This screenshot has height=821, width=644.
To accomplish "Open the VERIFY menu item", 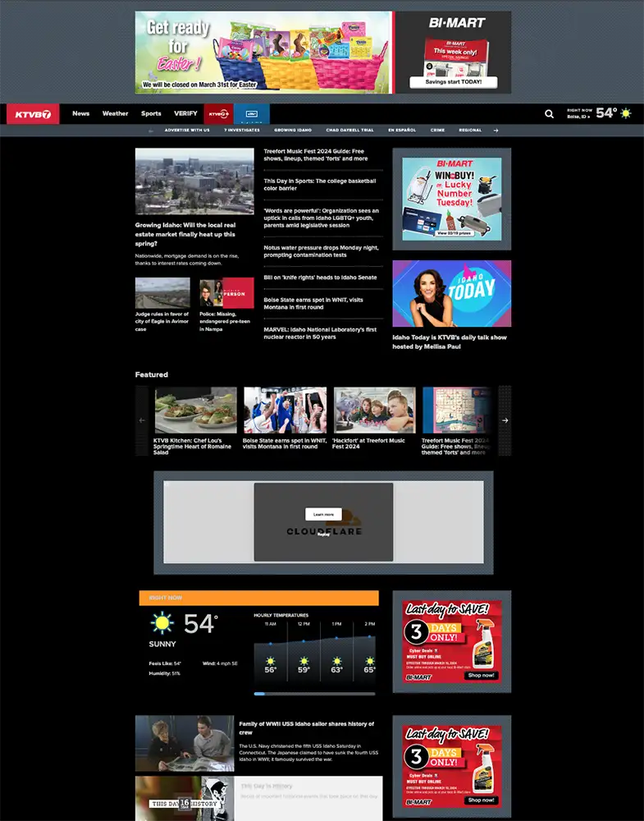I will 185,113.
